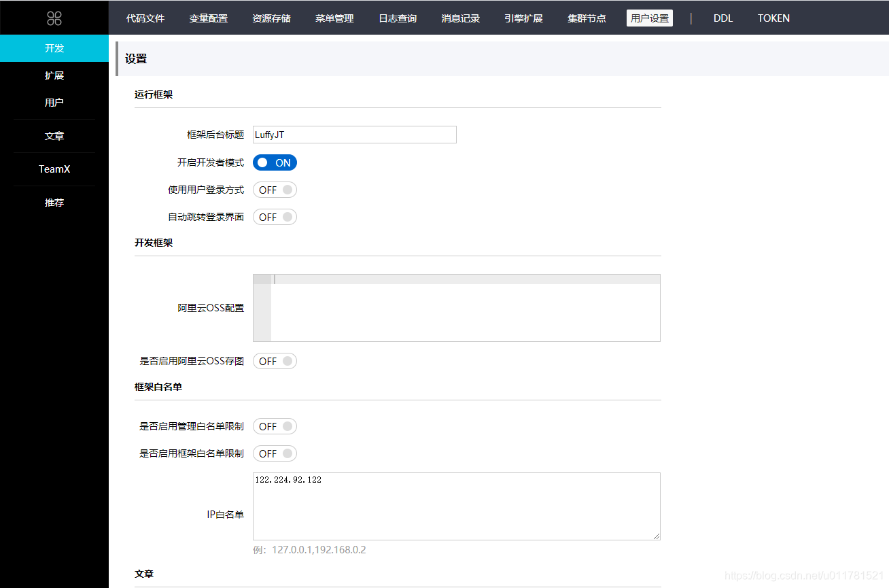Turn on 是否启用阿里云OSS存图
The width and height of the screenshot is (889, 588).
pos(275,361)
